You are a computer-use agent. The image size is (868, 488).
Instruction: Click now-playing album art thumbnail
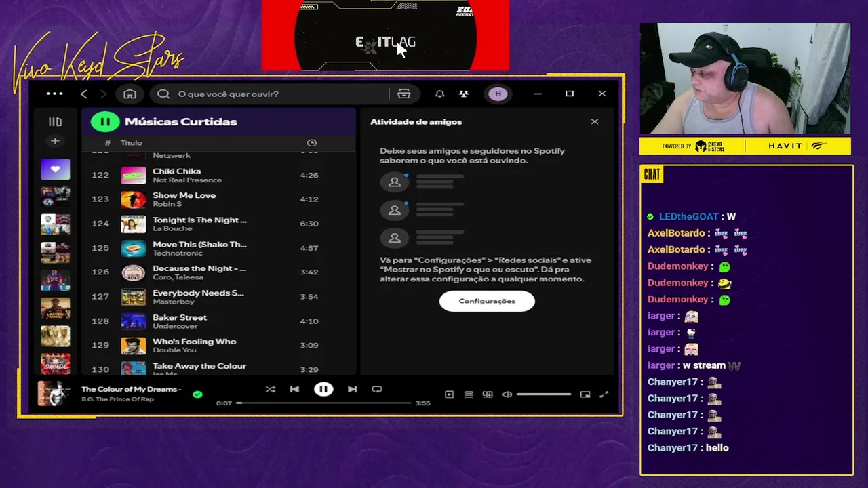54,393
